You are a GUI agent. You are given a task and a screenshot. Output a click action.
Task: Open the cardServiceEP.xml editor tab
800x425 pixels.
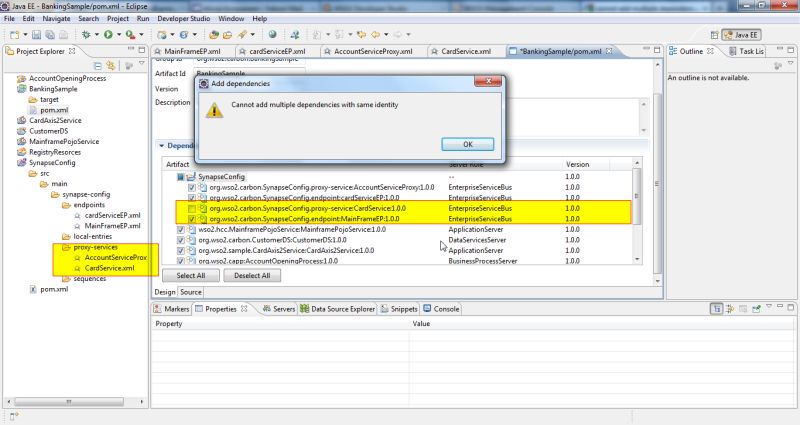point(272,51)
